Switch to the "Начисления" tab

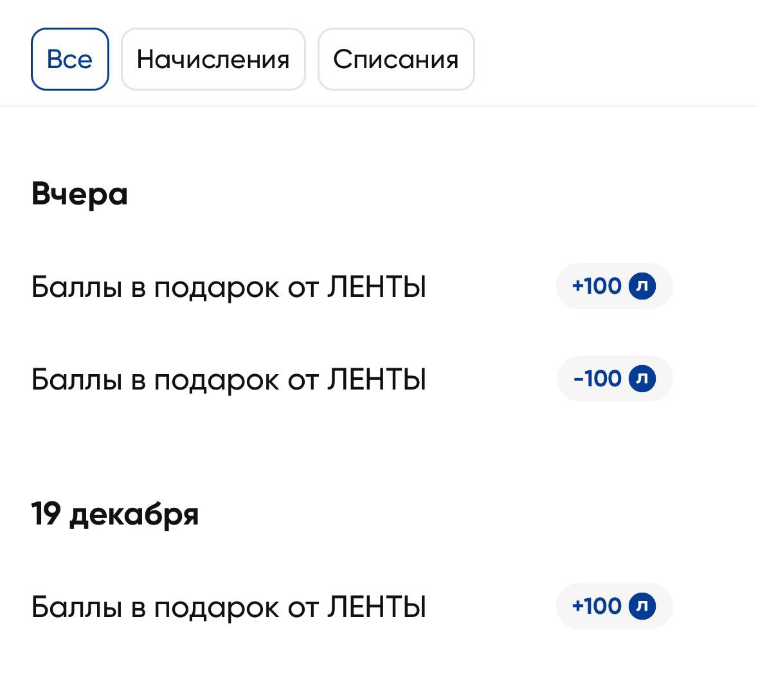pos(213,59)
